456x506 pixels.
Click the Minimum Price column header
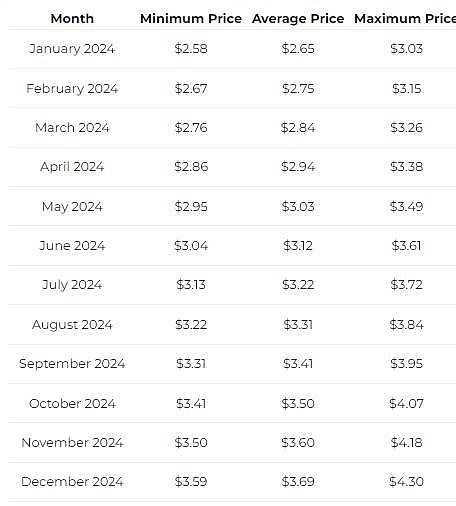(x=191, y=19)
